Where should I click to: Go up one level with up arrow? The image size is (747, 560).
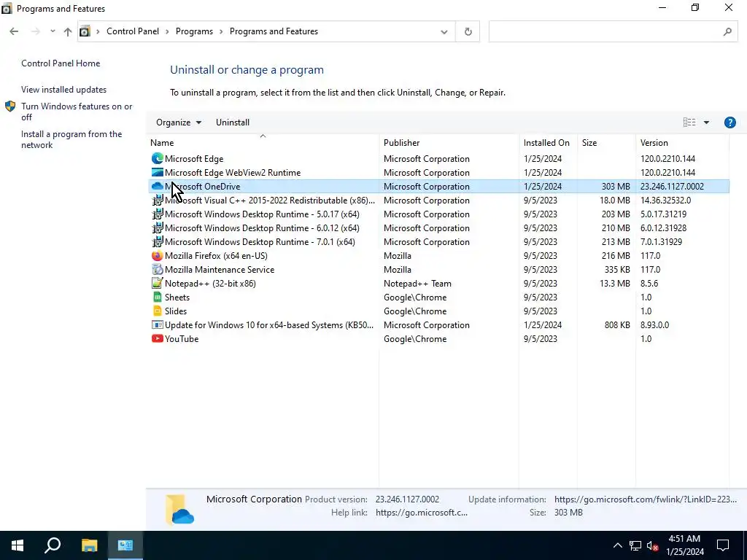[x=68, y=31]
